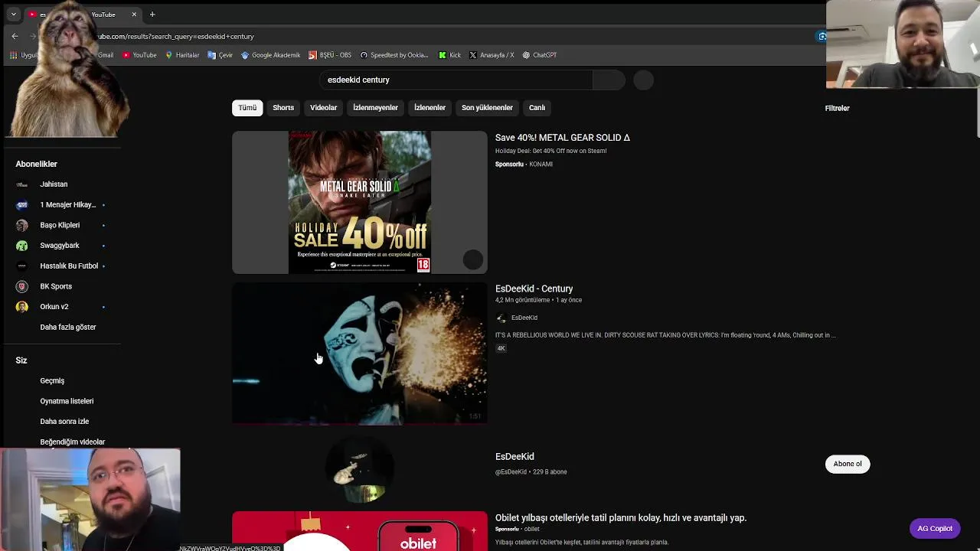Open a new browser tab
Viewport: 980px width, 551px height.
coord(152,15)
